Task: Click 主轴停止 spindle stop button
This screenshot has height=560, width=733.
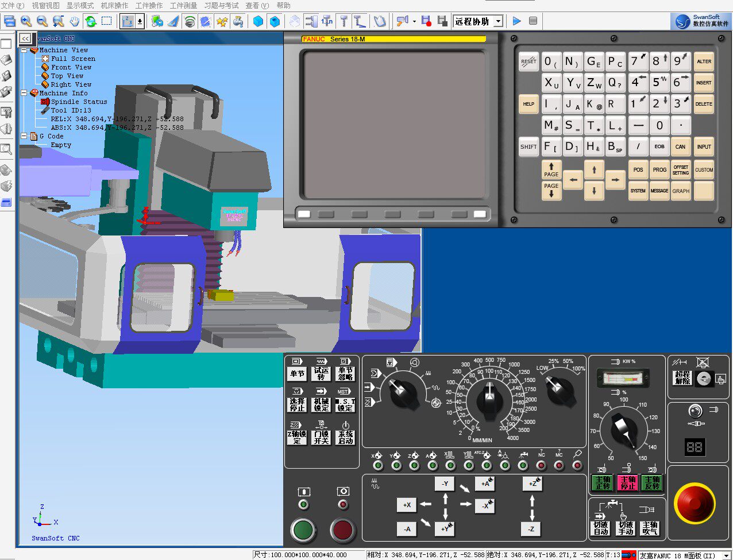Action: 627,483
